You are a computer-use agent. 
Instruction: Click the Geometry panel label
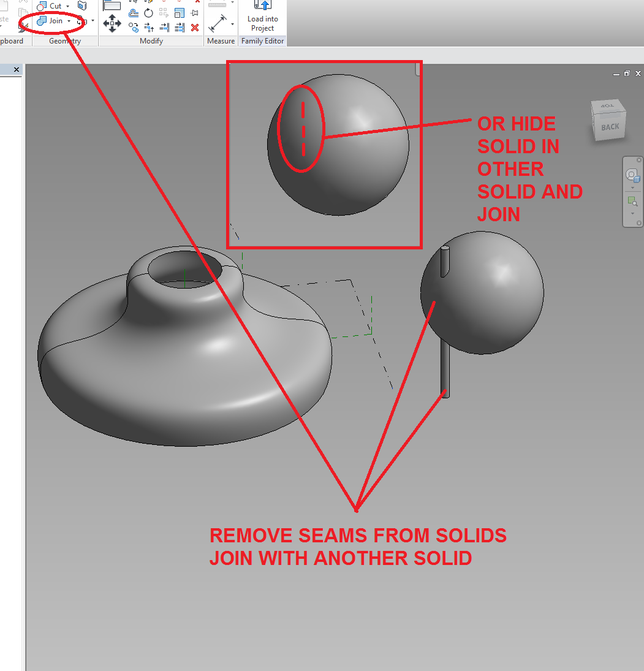point(64,40)
